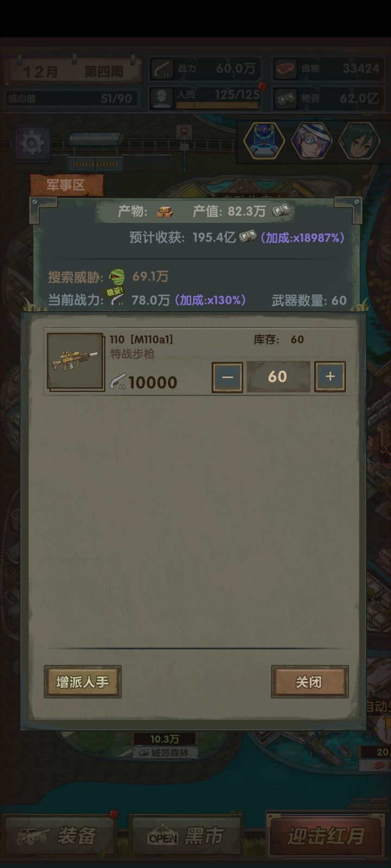Open the settings gear icon

33,143
